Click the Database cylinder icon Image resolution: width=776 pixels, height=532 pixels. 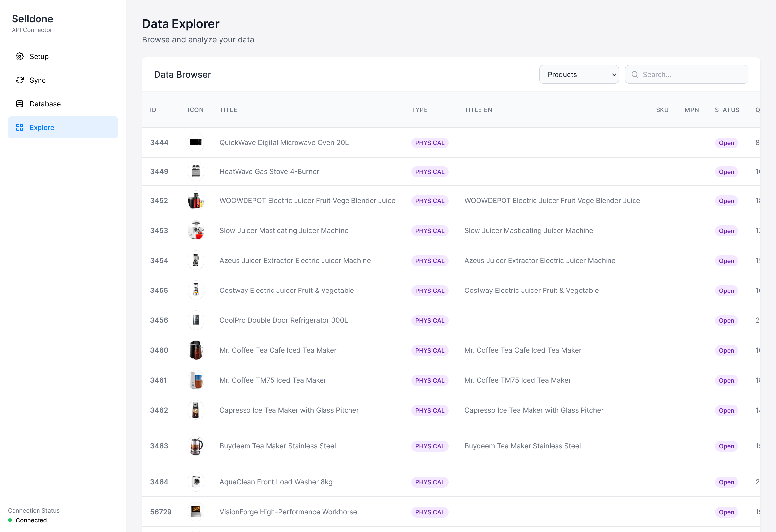pyautogui.click(x=20, y=104)
